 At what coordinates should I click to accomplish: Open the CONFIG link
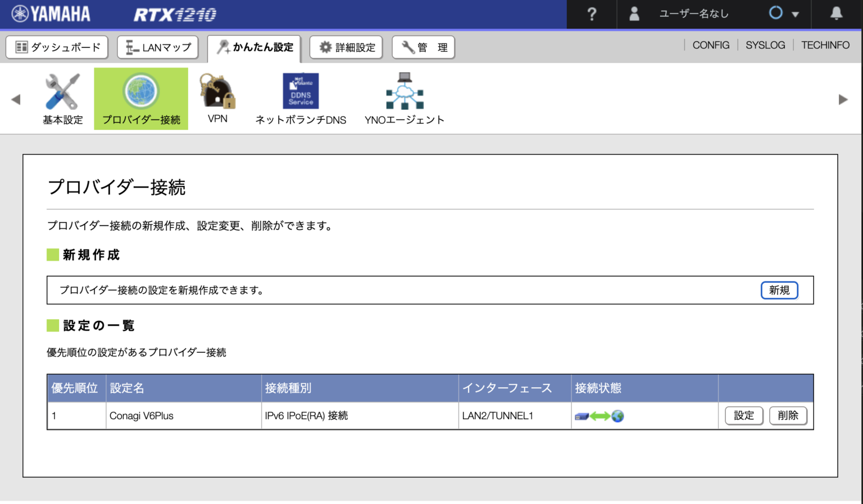[x=711, y=45]
